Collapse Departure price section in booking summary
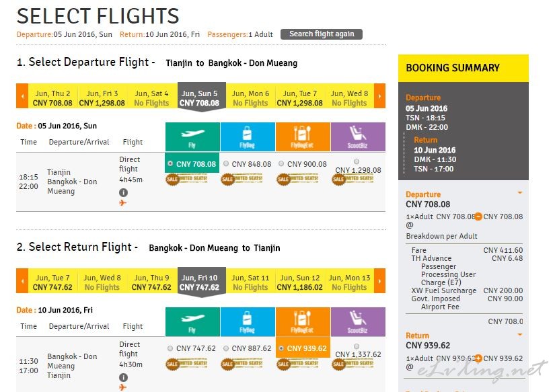Image resolution: width=555 pixels, height=392 pixels. coord(519,193)
